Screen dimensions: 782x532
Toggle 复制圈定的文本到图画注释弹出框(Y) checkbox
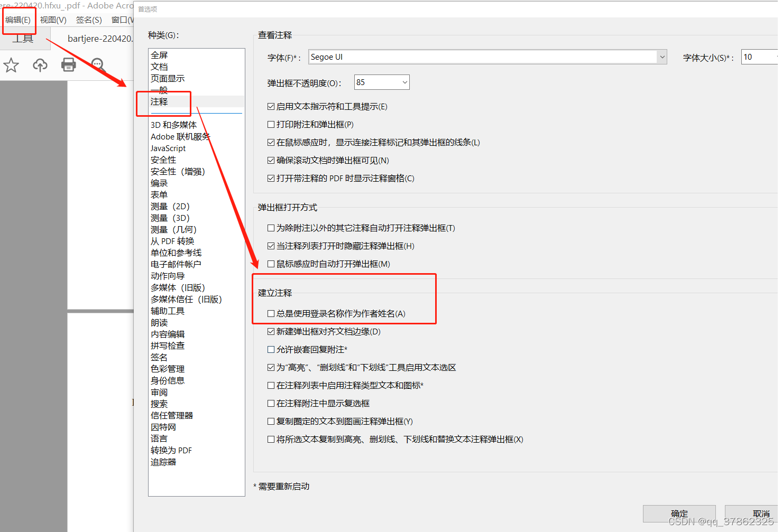coord(271,422)
